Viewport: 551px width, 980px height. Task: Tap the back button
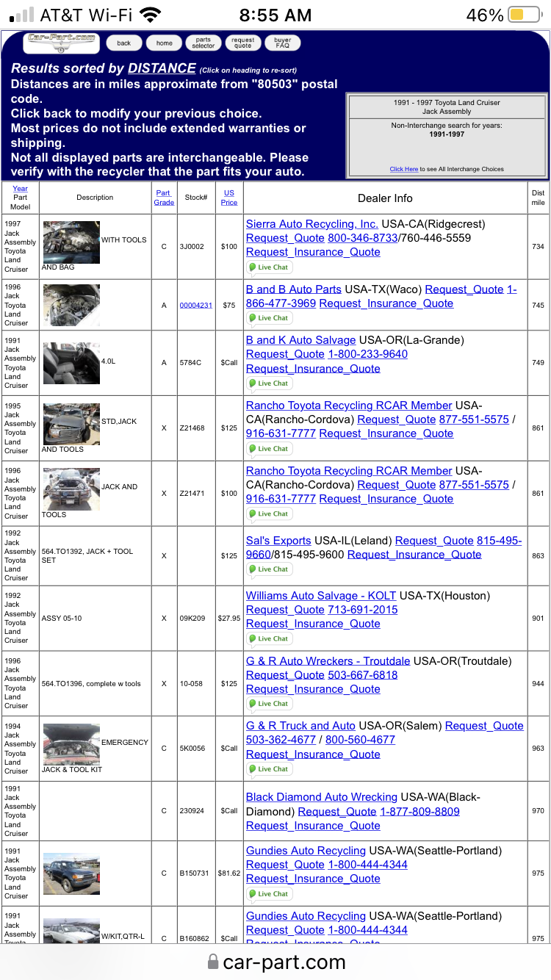(x=124, y=43)
